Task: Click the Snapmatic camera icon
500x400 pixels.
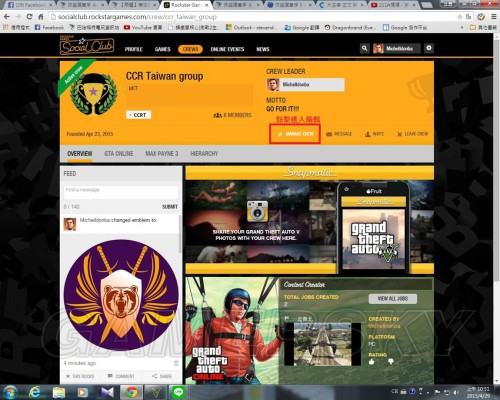Action: pos(257,211)
